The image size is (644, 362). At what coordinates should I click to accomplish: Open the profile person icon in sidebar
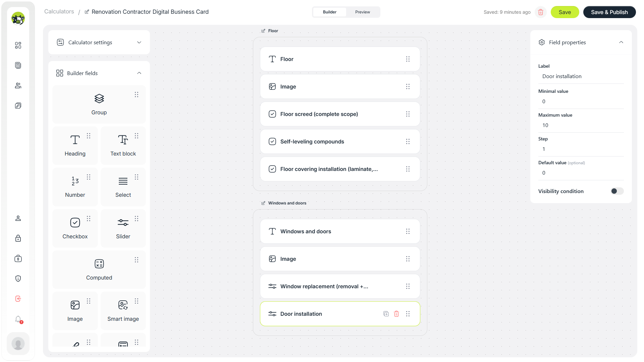click(18, 218)
